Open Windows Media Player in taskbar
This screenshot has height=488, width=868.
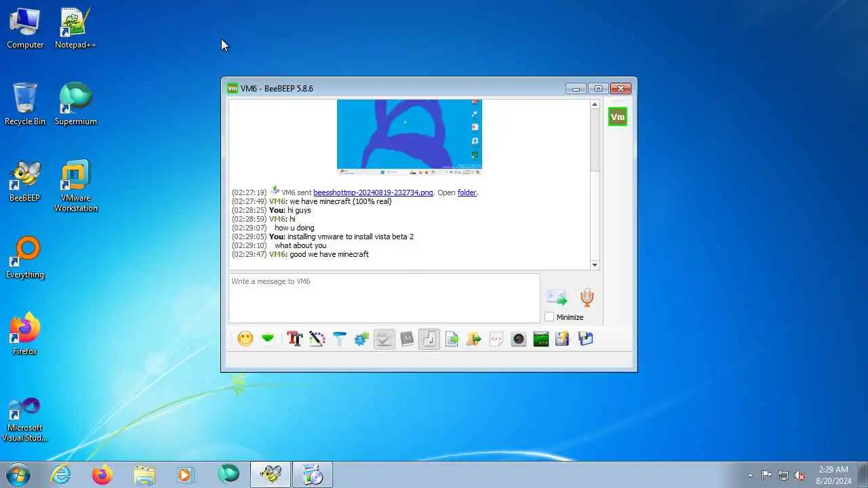pos(185,474)
